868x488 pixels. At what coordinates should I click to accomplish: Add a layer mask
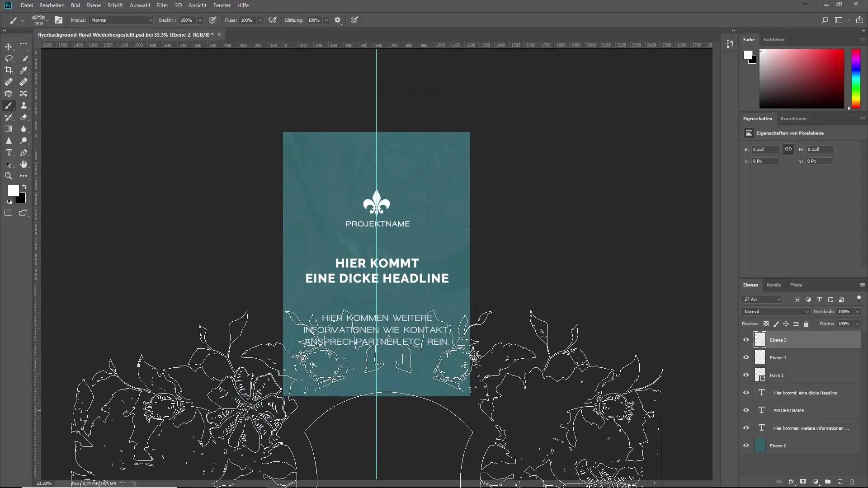(803, 482)
